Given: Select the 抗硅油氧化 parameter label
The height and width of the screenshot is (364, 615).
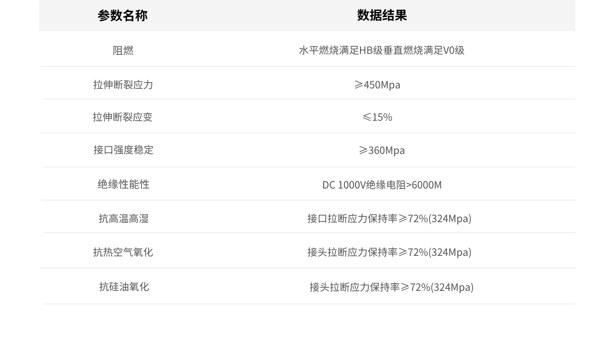Looking at the screenshot, I should coord(124,287).
